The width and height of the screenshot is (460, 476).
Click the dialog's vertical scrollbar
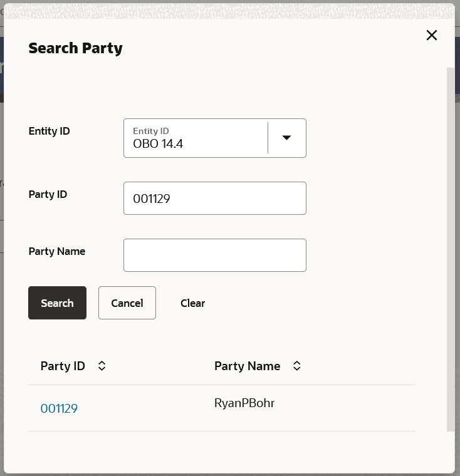click(451, 251)
